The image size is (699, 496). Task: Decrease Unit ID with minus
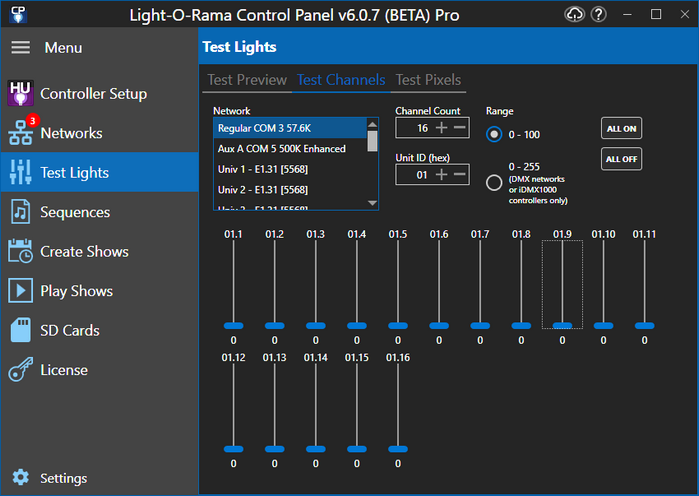[460, 174]
